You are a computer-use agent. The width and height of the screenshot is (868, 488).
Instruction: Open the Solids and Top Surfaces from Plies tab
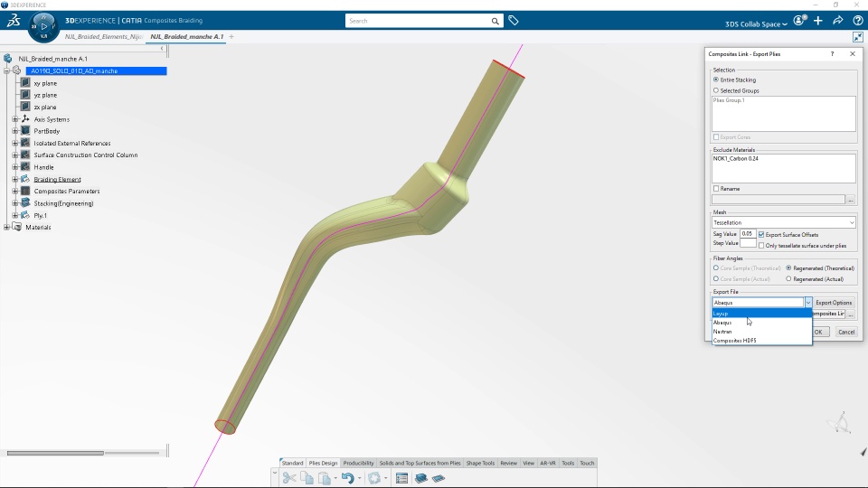(x=420, y=463)
